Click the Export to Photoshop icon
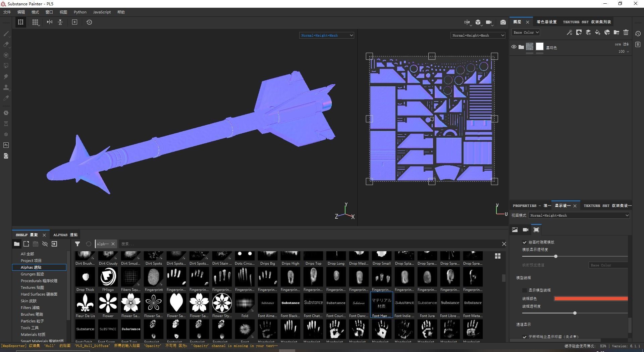 (6, 145)
